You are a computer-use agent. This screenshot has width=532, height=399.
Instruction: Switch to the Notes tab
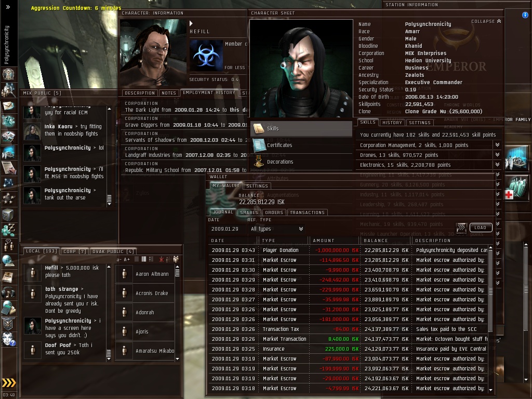[169, 93]
